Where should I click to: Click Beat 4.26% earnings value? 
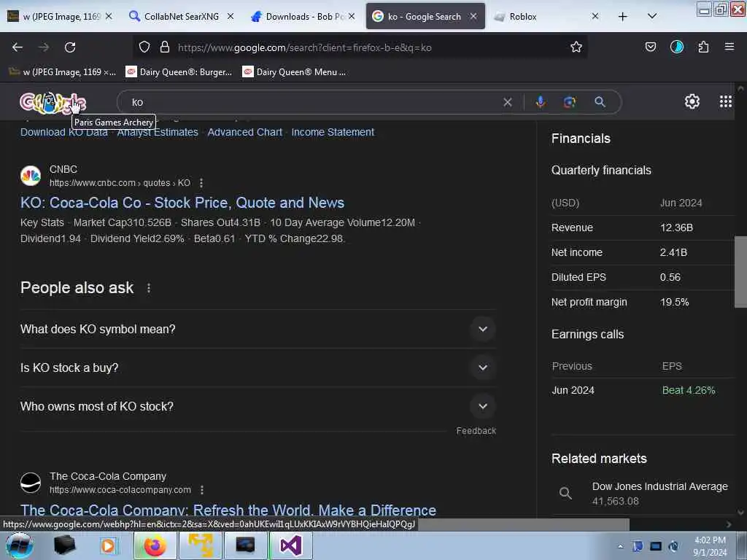pyautogui.click(x=689, y=391)
